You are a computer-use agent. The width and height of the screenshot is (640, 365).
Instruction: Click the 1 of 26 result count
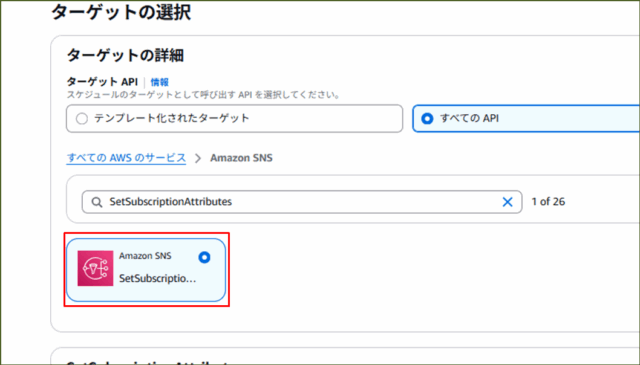point(548,202)
